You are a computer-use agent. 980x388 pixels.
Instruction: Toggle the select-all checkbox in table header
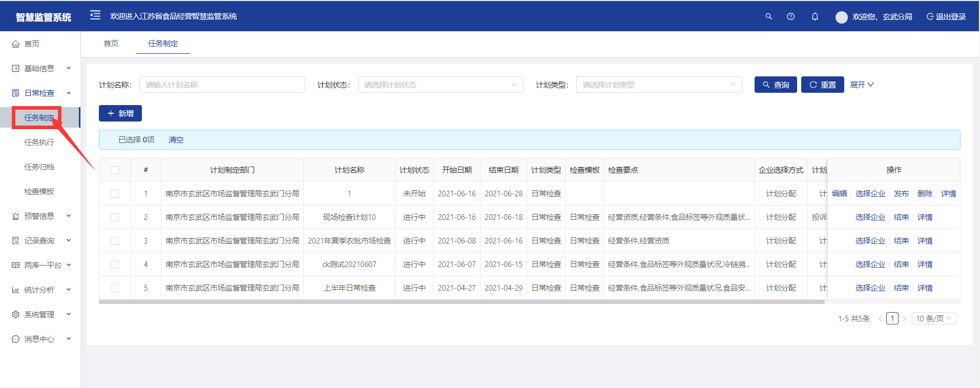[x=115, y=170]
